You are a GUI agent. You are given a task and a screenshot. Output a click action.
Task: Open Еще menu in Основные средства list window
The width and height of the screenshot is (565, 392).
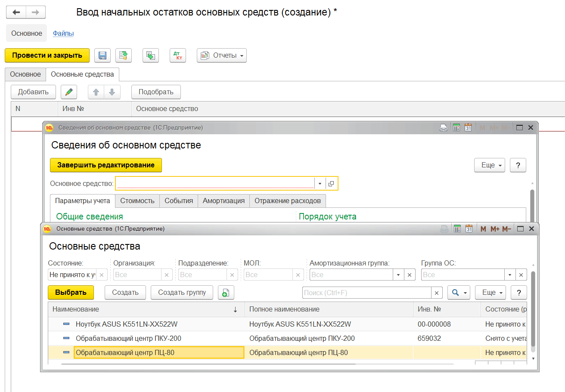[490, 293]
